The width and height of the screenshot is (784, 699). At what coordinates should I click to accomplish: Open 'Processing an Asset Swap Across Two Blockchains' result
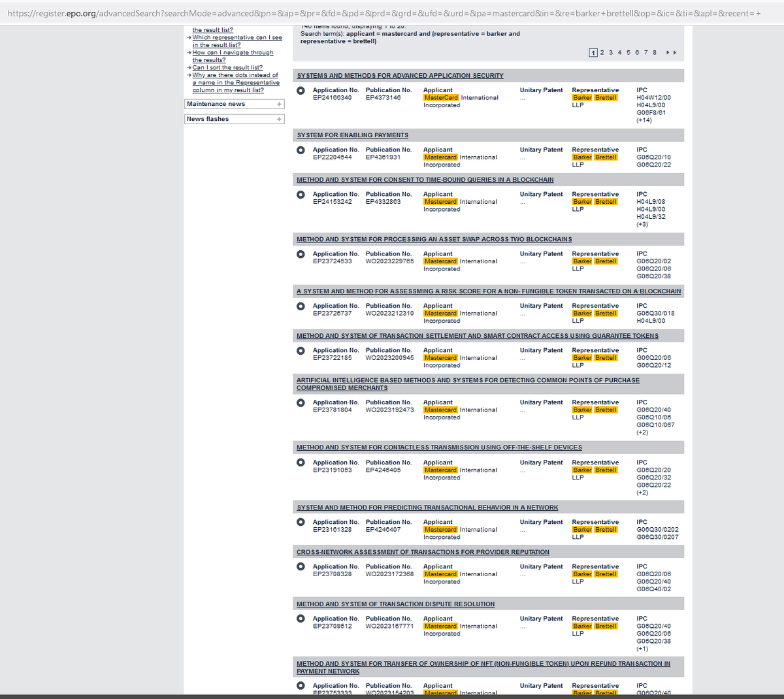(x=434, y=239)
